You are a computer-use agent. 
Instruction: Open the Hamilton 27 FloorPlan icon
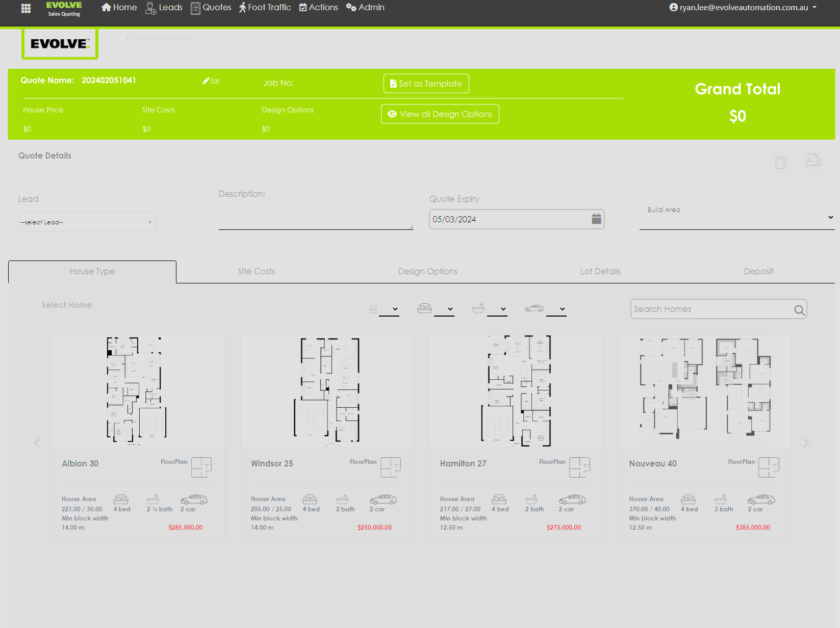(579, 467)
